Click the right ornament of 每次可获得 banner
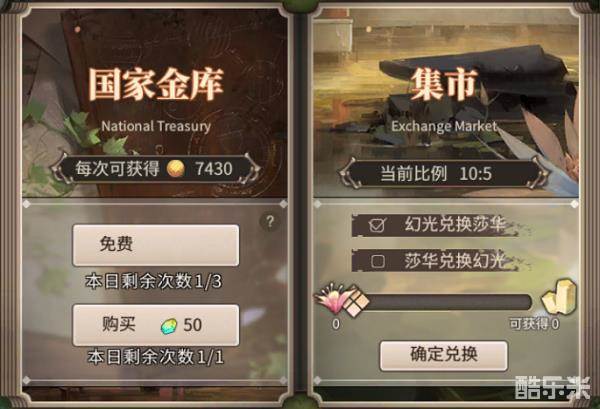The height and width of the screenshot is (409, 600). [x=251, y=169]
